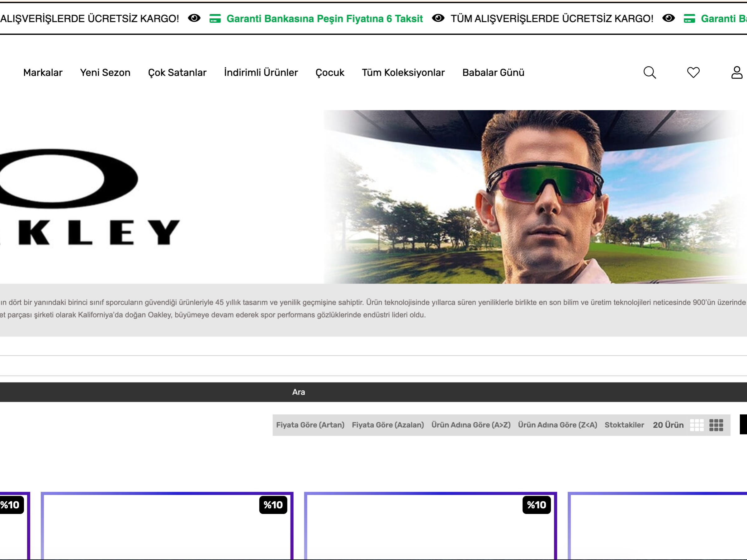
Task: Visit the Babalar Günü page
Action: pos(494,73)
